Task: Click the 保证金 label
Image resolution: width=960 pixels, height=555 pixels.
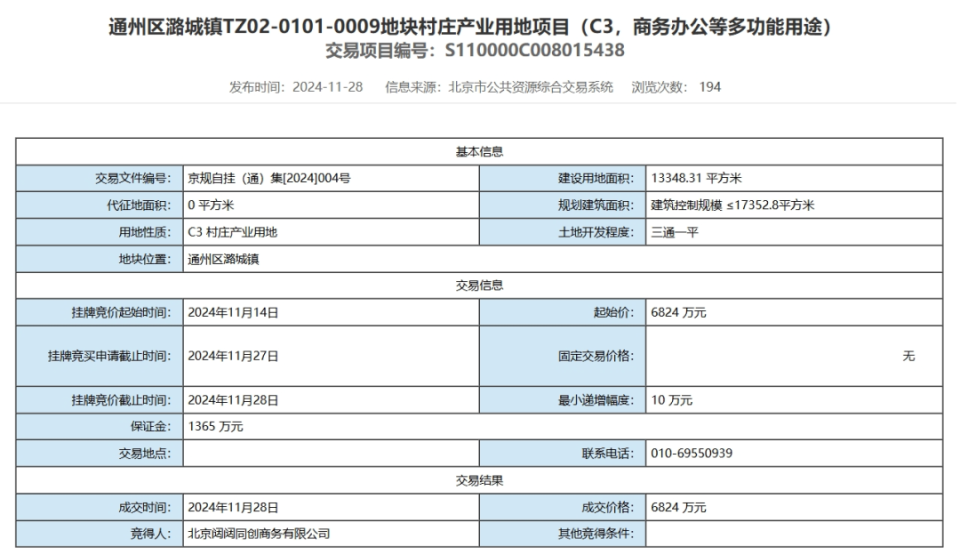Action: click(x=150, y=426)
